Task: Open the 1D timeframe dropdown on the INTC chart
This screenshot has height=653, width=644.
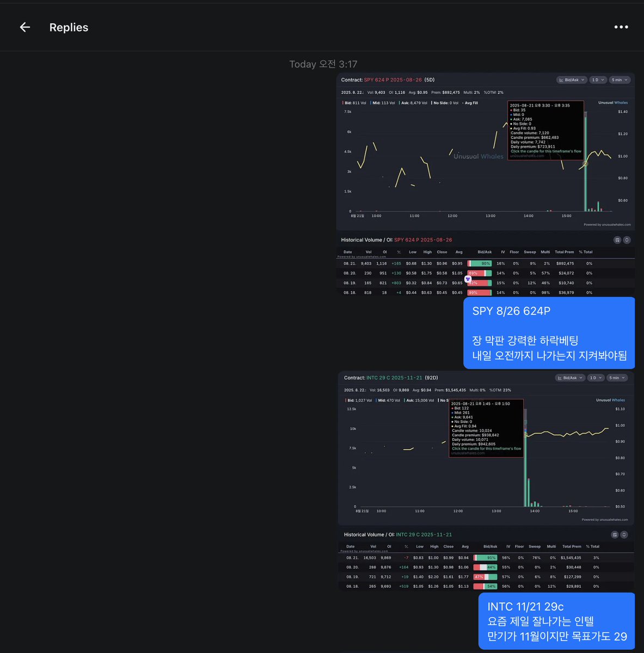Action: tap(596, 377)
